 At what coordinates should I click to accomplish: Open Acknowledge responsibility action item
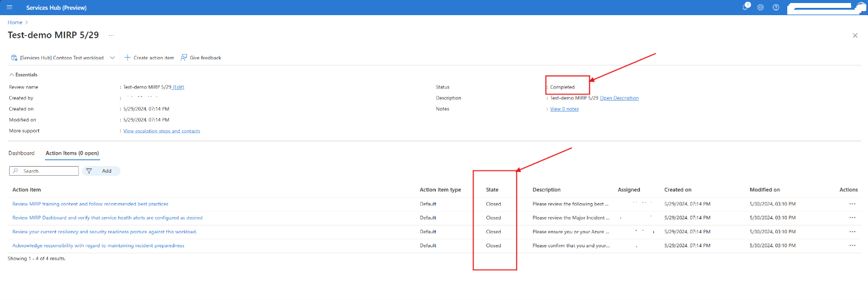click(x=98, y=245)
